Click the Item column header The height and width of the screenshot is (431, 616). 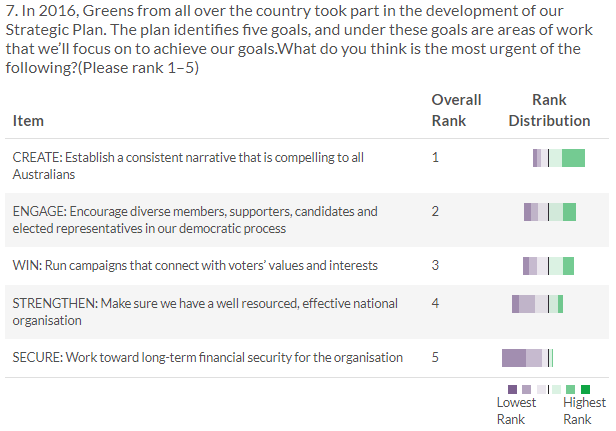tap(28, 121)
